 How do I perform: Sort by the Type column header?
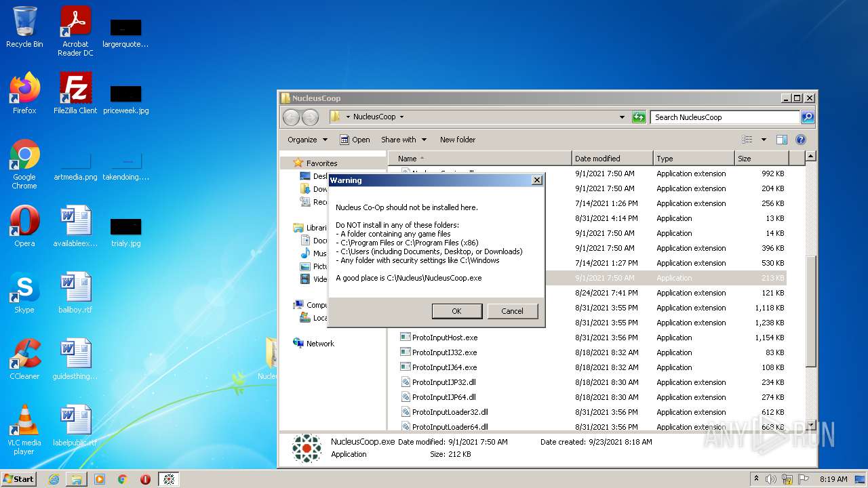(694, 159)
